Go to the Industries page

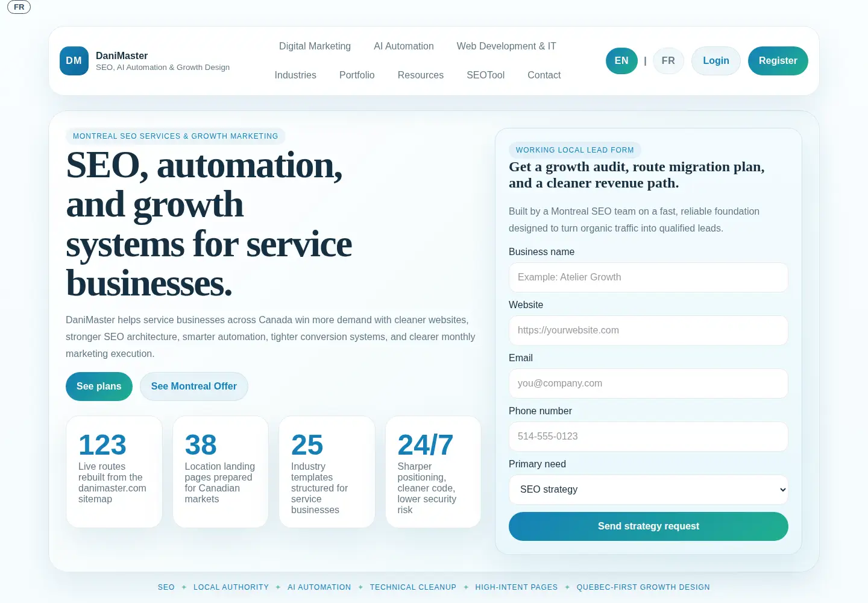pyautogui.click(x=295, y=75)
